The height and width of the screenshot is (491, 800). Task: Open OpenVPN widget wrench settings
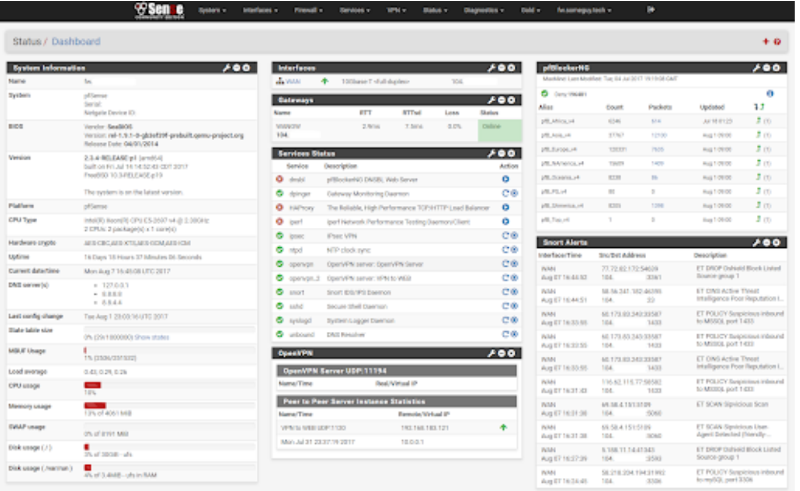[491, 353]
